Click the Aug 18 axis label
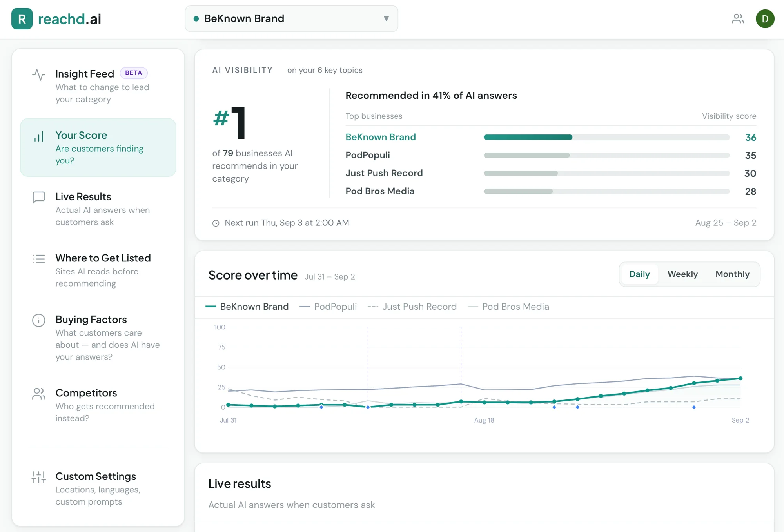This screenshot has width=784, height=532. 484,420
